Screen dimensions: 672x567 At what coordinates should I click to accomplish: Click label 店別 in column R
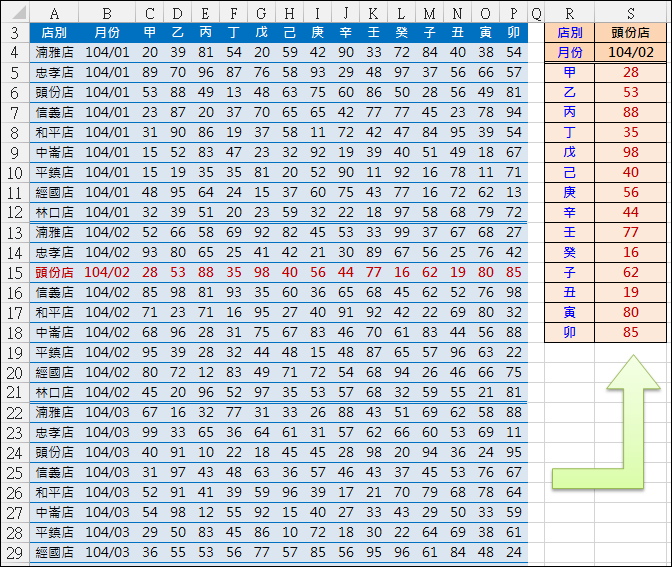(x=570, y=33)
